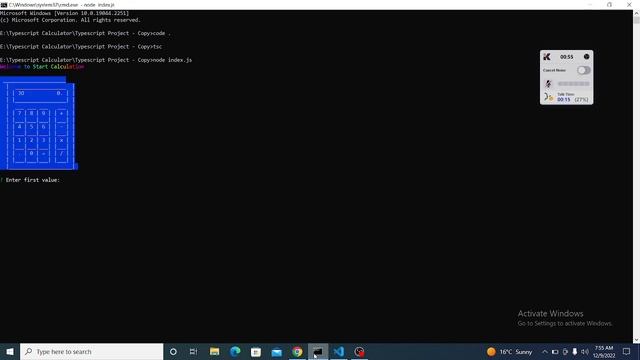Viewport: 640px width, 360px height.
Task: Click the round dark button in Krisp widget
Action: click(x=587, y=57)
